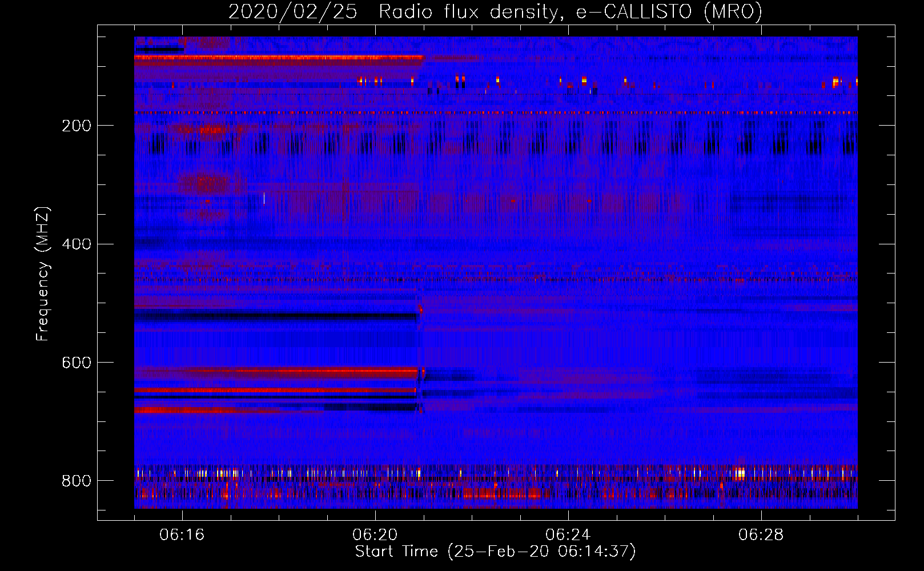Click the "Start Time (25-Feb-20 06:14:37)" label
This screenshot has height=571, width=924.
point(495,551)
